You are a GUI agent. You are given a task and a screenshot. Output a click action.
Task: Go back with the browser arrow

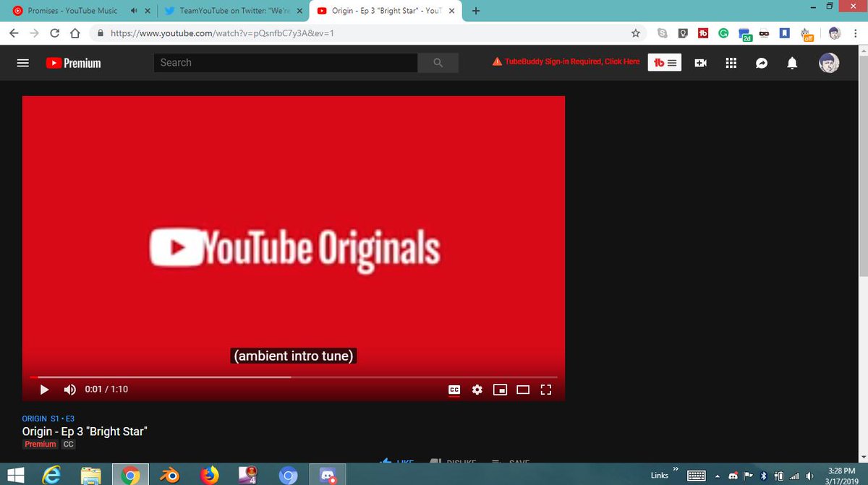tap(14, 33)
